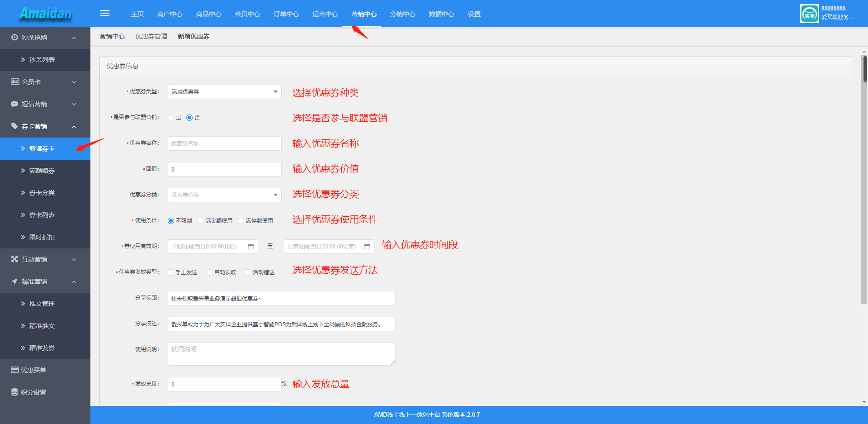Collapse the 秒杀抢购 section chevron
868x424 pixels.
74,38
